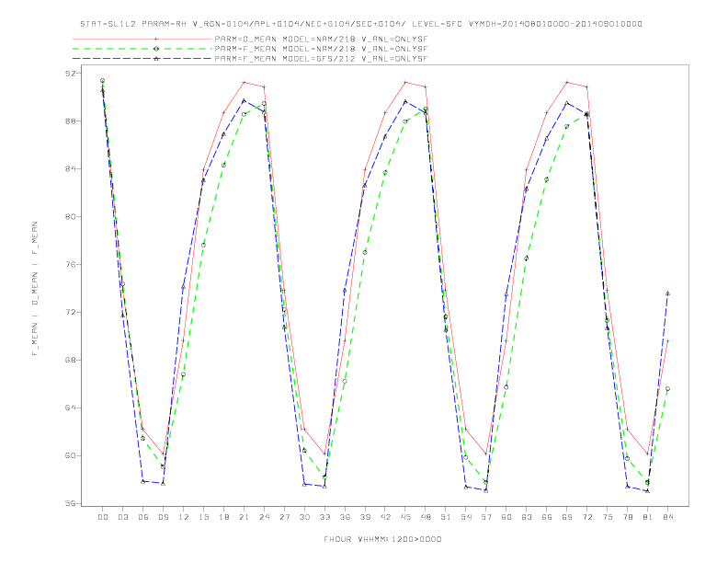Click green circle data point at hour 84

tap(667, 389)
